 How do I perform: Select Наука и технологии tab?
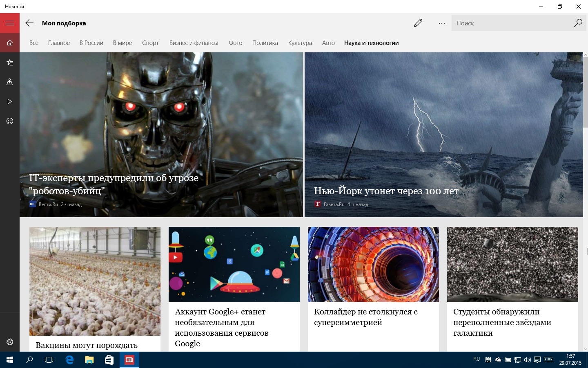371,43
